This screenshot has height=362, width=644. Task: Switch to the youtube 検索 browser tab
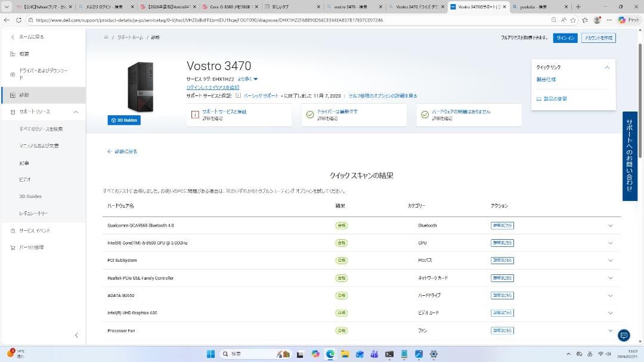[x=540, y=7]
